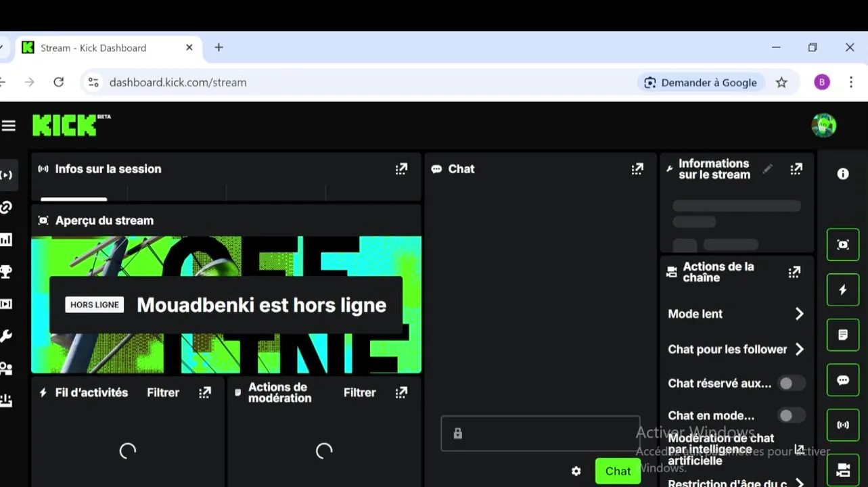The height and width of the screenshot is (487, 868).
Task: Open a new browser tab
Action: coord(219,48)
